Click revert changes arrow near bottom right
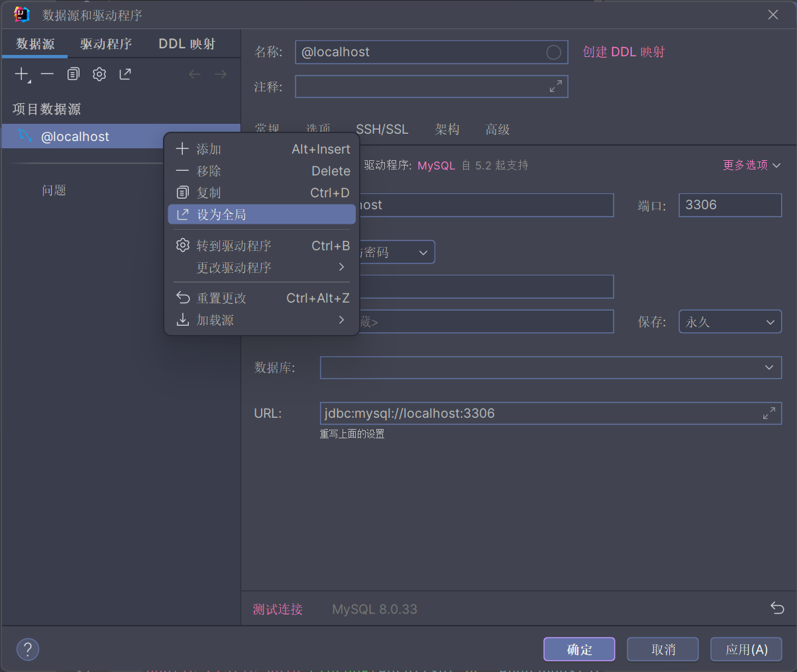This screenshot has width=797, height=672. coord(776,609)
